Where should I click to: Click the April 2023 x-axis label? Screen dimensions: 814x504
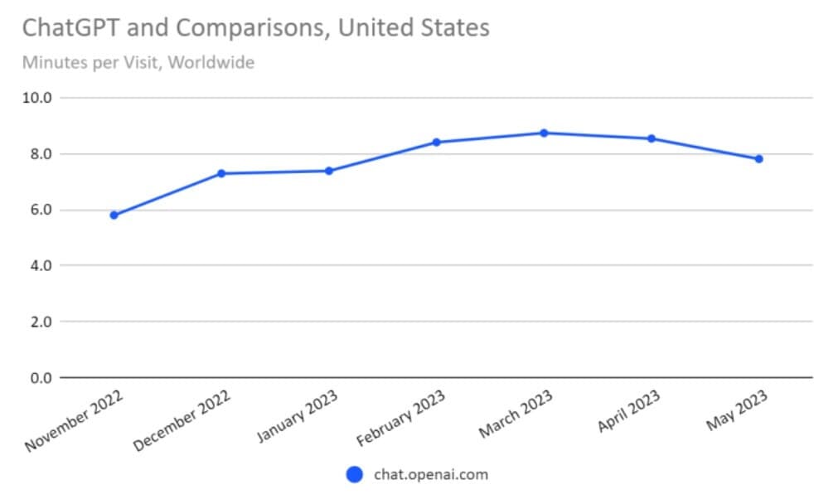click(x=629, y=411)
